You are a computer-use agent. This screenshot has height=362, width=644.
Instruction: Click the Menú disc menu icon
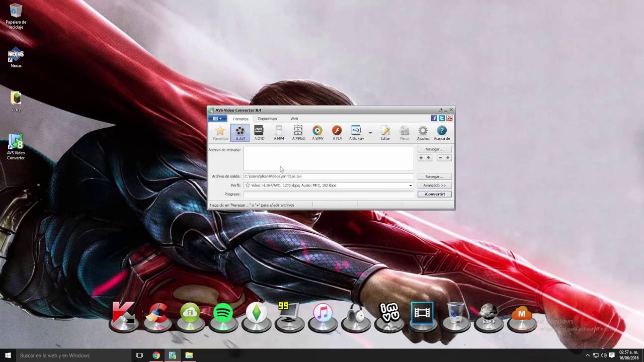point(404,133)
